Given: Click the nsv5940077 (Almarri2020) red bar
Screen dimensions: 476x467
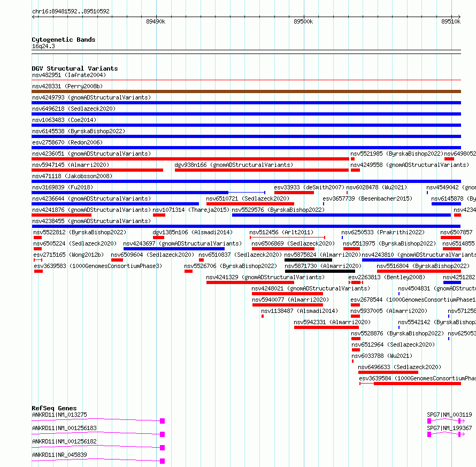Looking at the screenshot, I should coord(288,305).
